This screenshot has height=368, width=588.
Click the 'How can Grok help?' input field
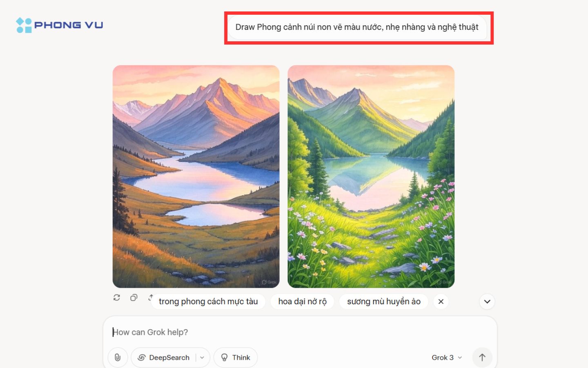(x=300, y=332)
